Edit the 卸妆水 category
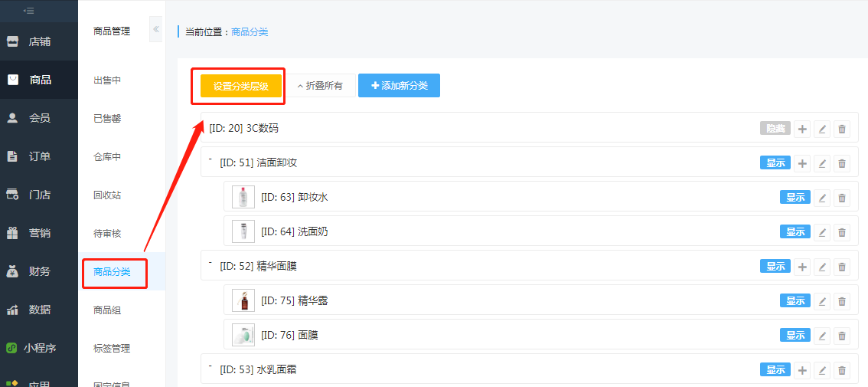 [x=822, y=198]
